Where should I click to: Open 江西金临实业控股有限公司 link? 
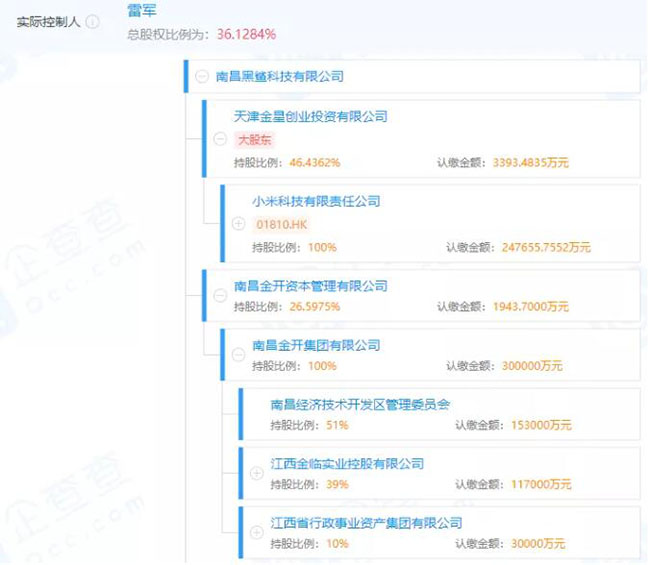pos(347,464)
